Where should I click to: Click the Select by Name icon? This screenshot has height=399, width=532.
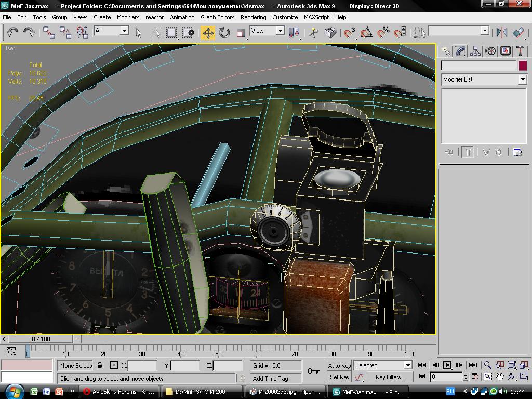point(154,33)
